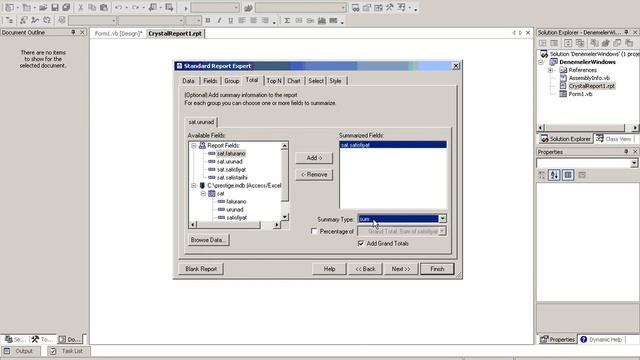Click the Refresh icon in the Solution Explorer toolbar

568,43
